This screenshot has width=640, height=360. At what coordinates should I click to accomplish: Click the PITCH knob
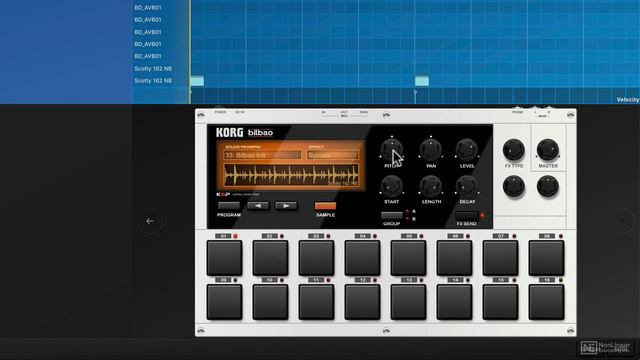tap(391, 150)
